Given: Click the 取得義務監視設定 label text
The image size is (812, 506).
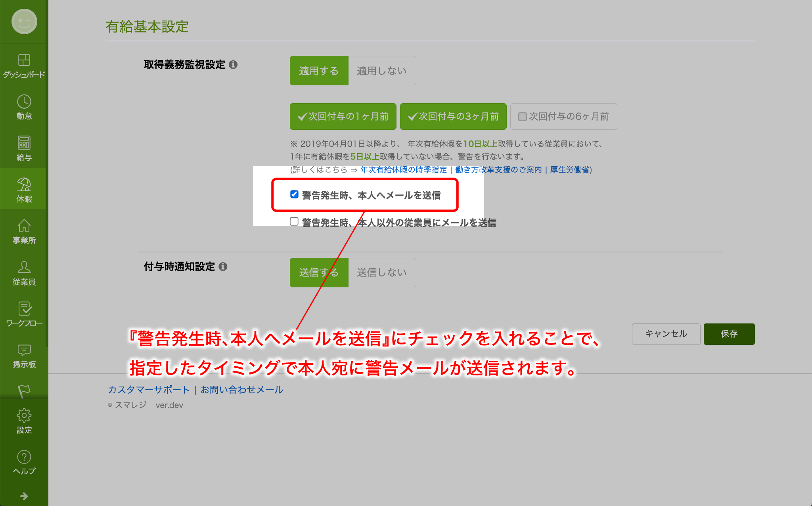Looking at the screenshot, I should coord(184,64).
